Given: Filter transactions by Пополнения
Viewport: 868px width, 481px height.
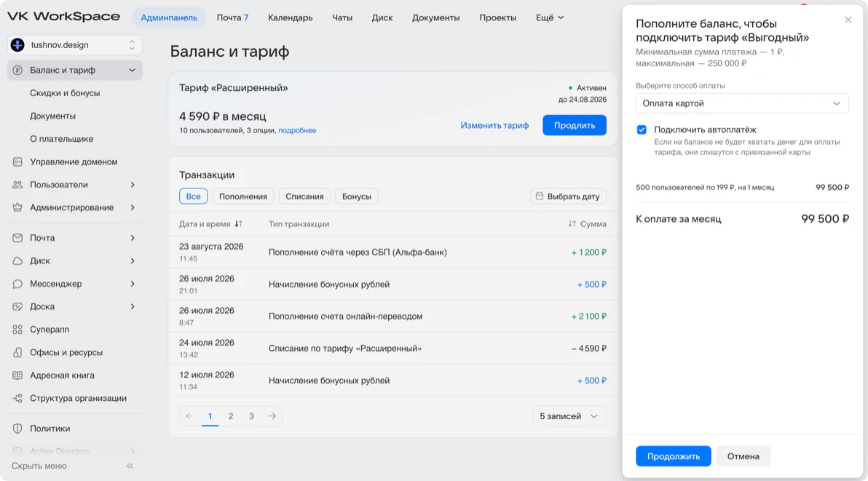Looking at the screenshot, I should (x=243, y=196).
